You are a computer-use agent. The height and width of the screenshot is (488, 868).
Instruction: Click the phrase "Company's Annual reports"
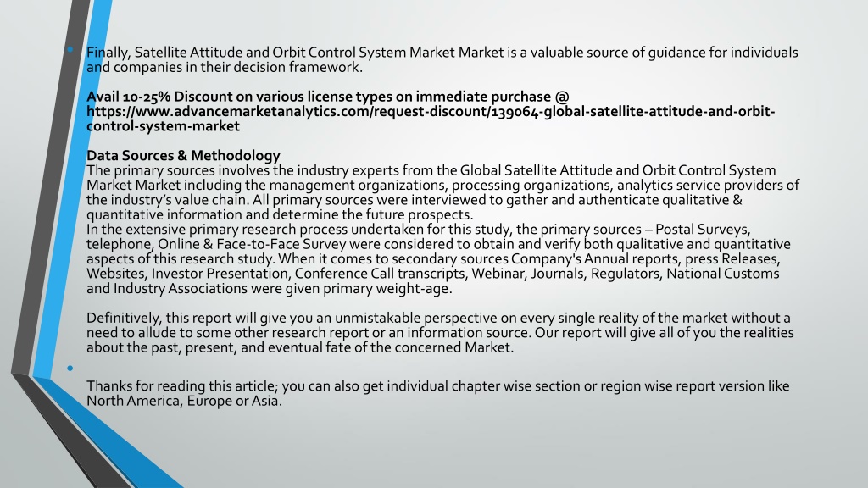594,259
